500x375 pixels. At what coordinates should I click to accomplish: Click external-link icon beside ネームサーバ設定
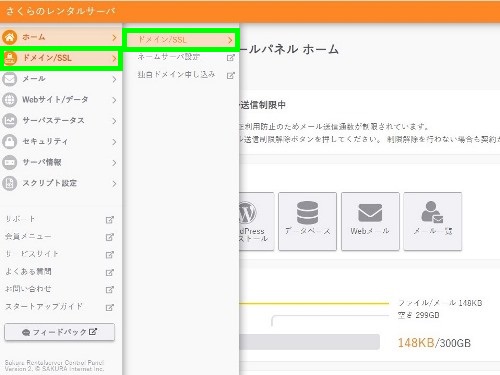point(231,58)
